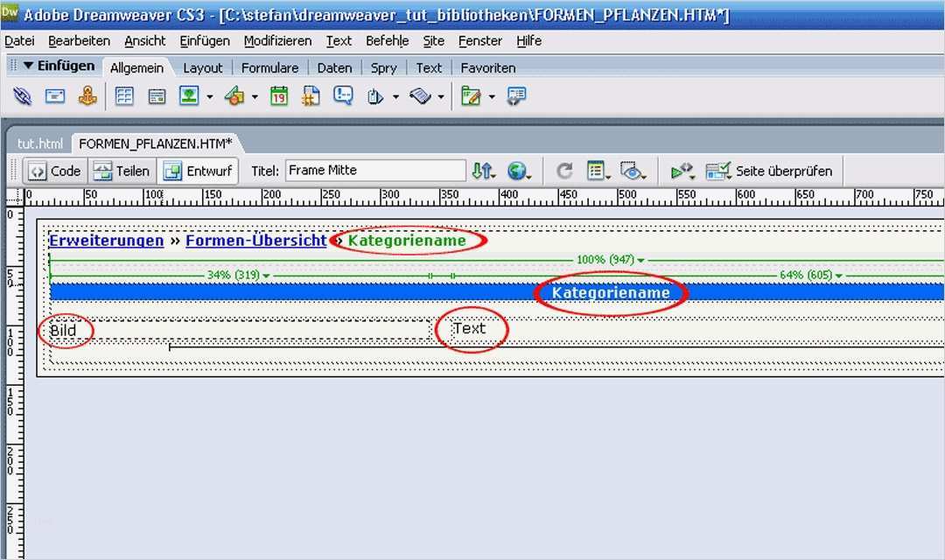Insert an email link icon
Screen dimensions: 945x560
(x=55, y=96)
